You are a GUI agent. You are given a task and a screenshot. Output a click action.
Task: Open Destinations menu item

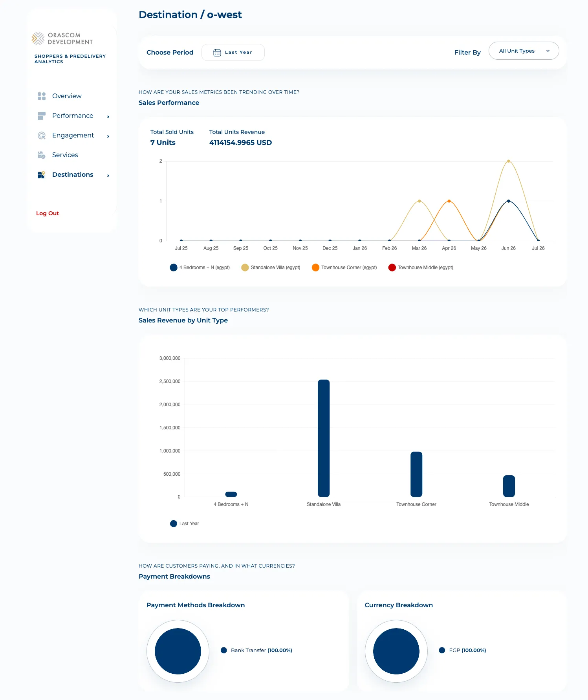(x=73, y=174)
